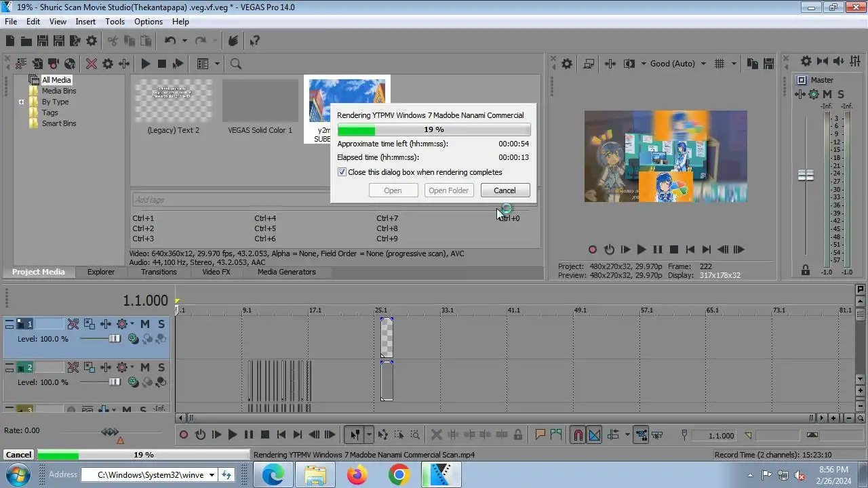Open Track Motion on track 1
Screen dimensions: 868x488
(x=90, y=324)
